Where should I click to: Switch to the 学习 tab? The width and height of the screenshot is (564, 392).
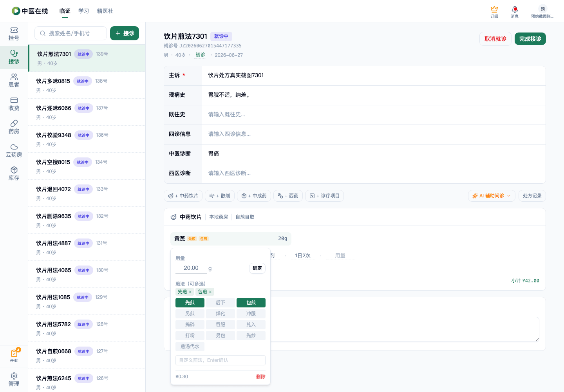[x=84, y=11]
